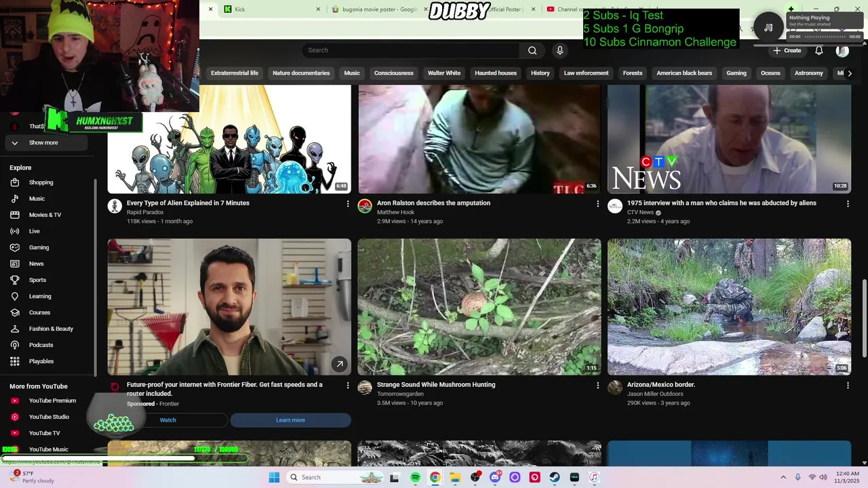Click Watch button on Frontier ad

(x=167, y=420)
